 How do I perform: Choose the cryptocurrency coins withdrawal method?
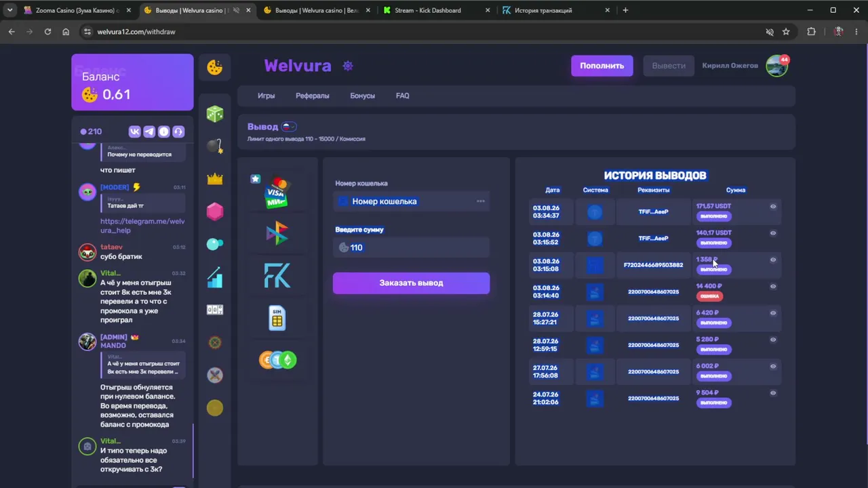click(x=277, y=360)
